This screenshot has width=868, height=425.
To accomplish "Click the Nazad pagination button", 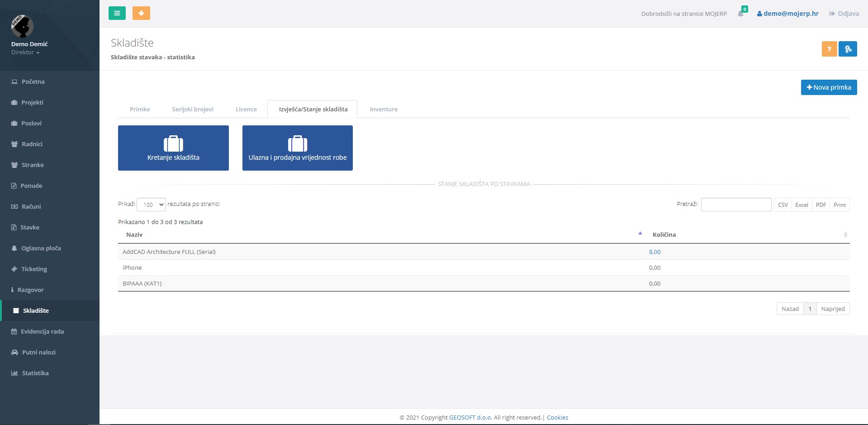I will (790, 309).
